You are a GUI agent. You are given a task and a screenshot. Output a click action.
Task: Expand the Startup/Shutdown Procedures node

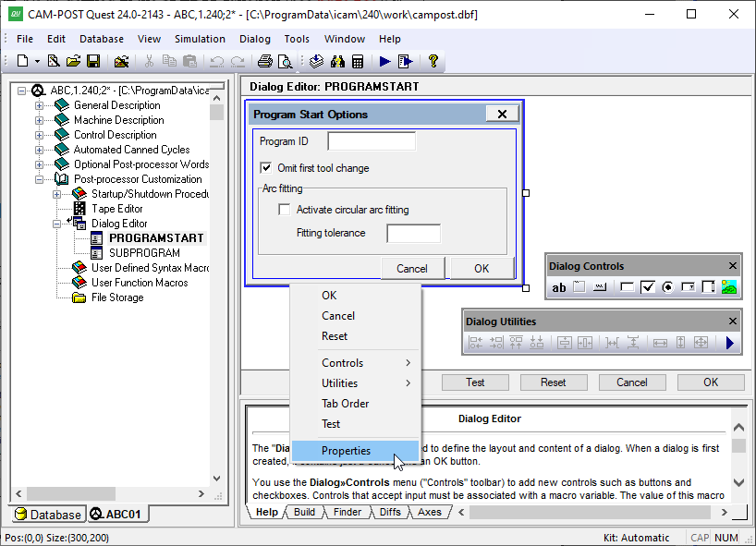point(57,194)
